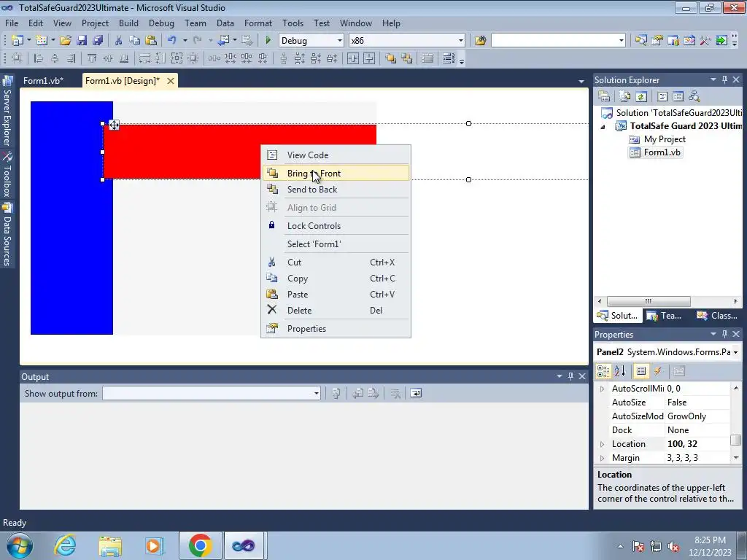
Task: Click the Alphabetical sort icon in Properties
Action: 620,371
